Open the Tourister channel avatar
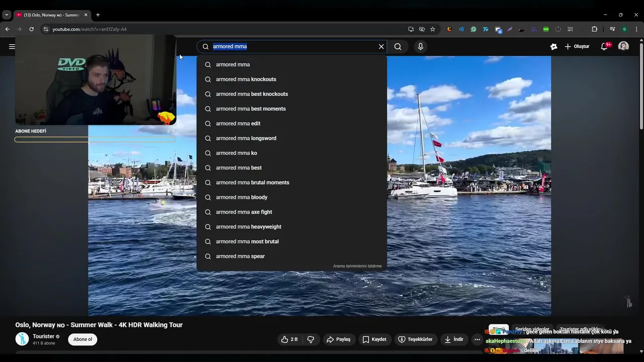644x362 pixels. 22,339
